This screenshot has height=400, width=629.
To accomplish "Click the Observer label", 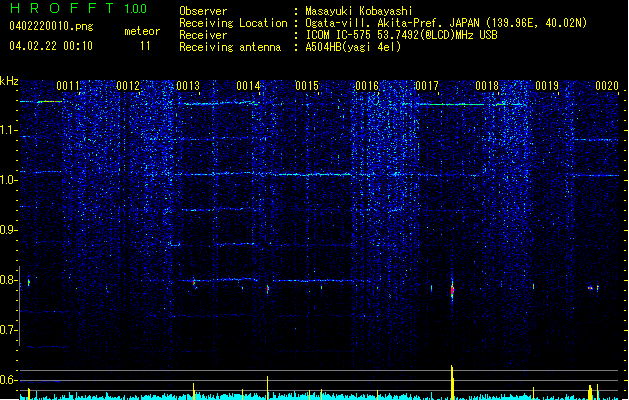I will click(x=203, y=11).
